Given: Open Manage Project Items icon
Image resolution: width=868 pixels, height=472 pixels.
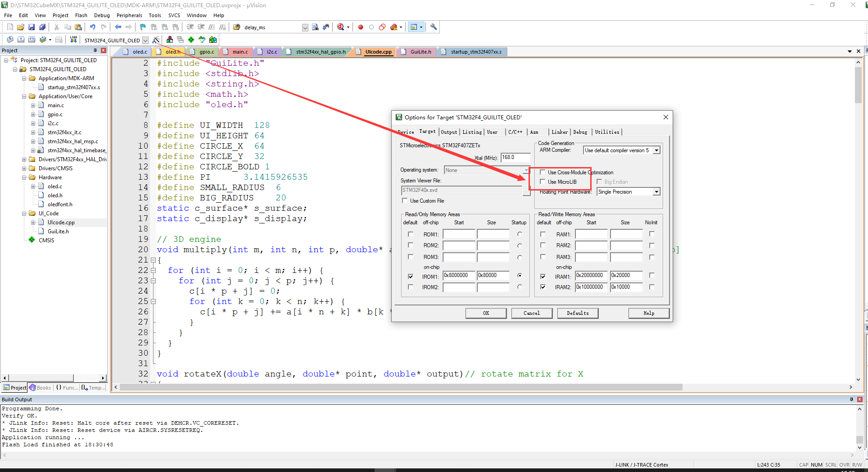Looking at the screenshot, I should (x=169, y=40).
